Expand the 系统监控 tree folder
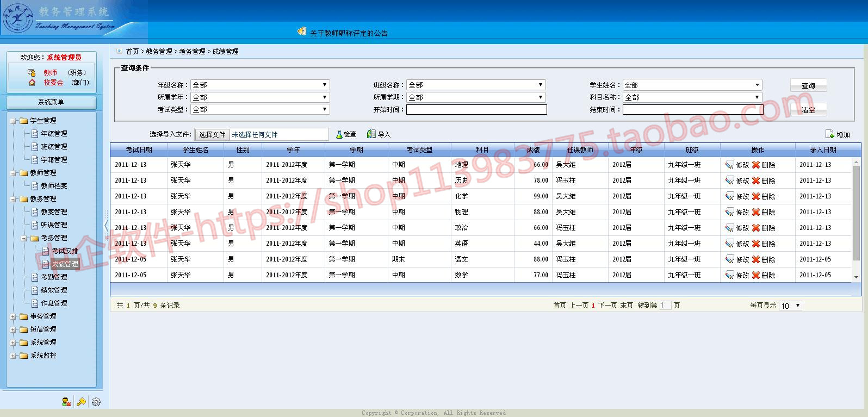868x417 pixels. [13, 356]
